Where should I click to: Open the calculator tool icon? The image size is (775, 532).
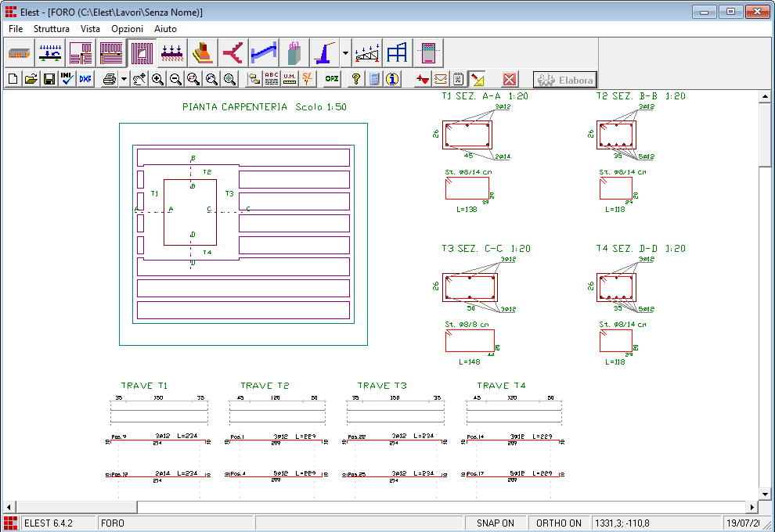pyautogui.click(x=374, y=79)
